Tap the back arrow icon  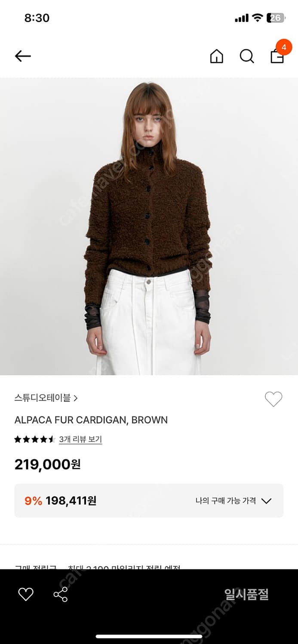23,56
